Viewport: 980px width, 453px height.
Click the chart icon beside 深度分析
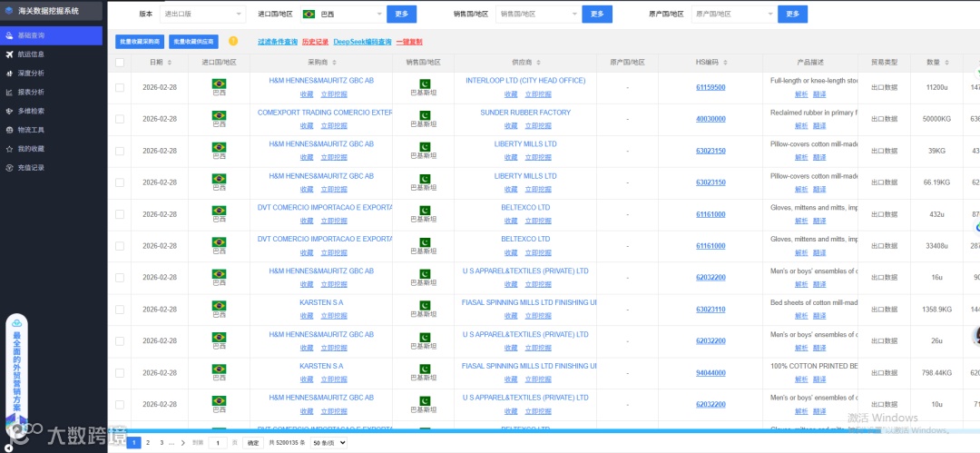(x=9, y=74)
